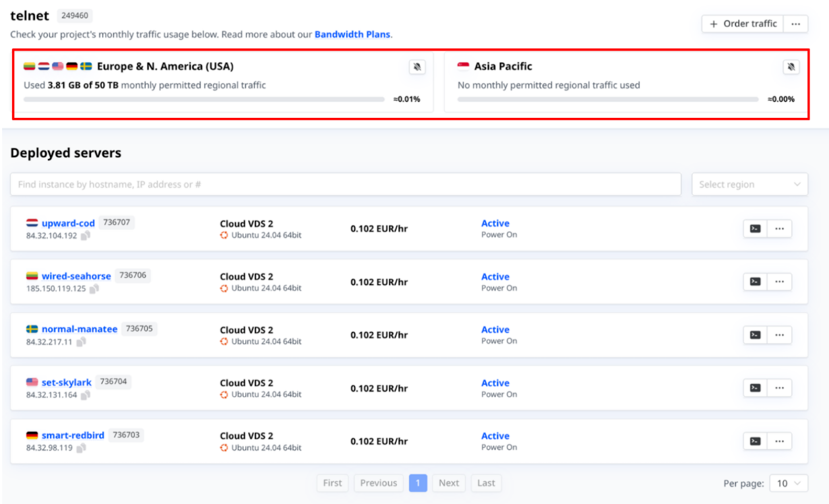Toggle Europe & N. America traffic notifications

tap(417, 67)
